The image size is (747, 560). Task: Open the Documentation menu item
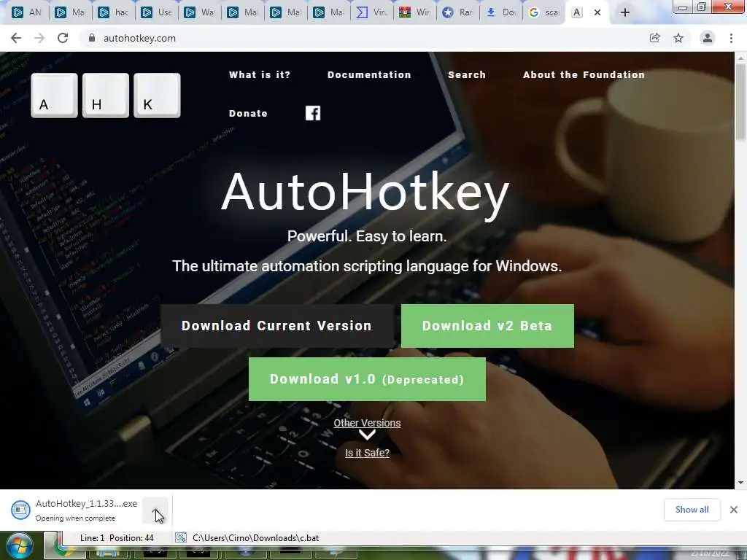tap(369, 75)
